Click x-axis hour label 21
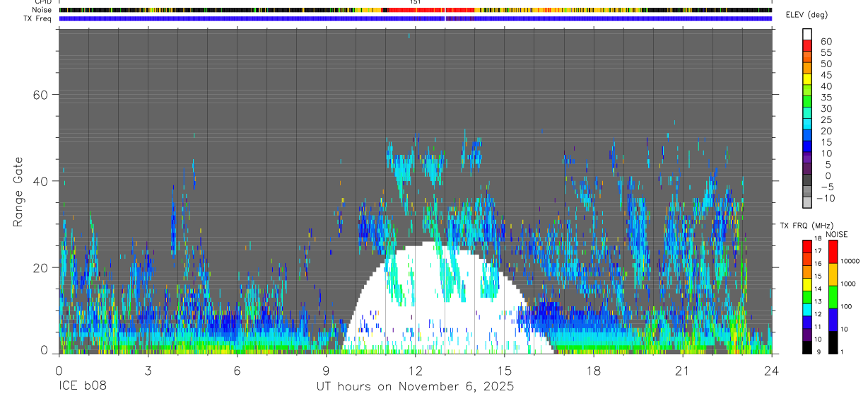 point(682,371)
